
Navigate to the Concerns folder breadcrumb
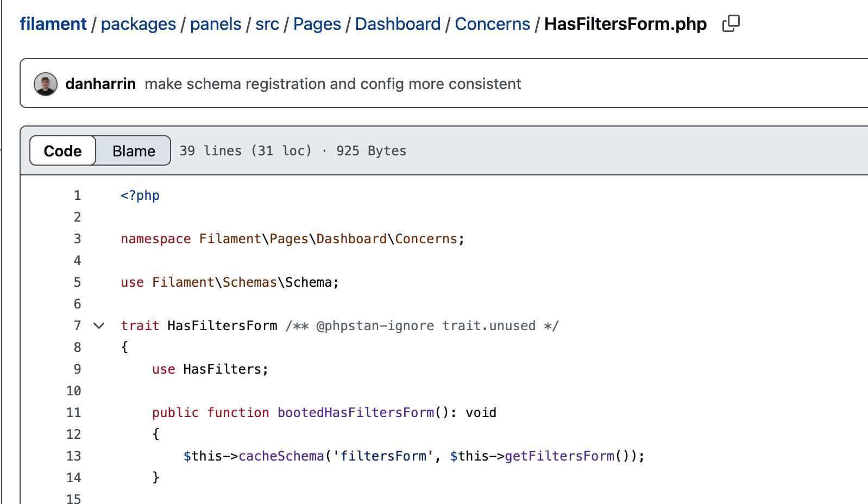tap(492, 24)
